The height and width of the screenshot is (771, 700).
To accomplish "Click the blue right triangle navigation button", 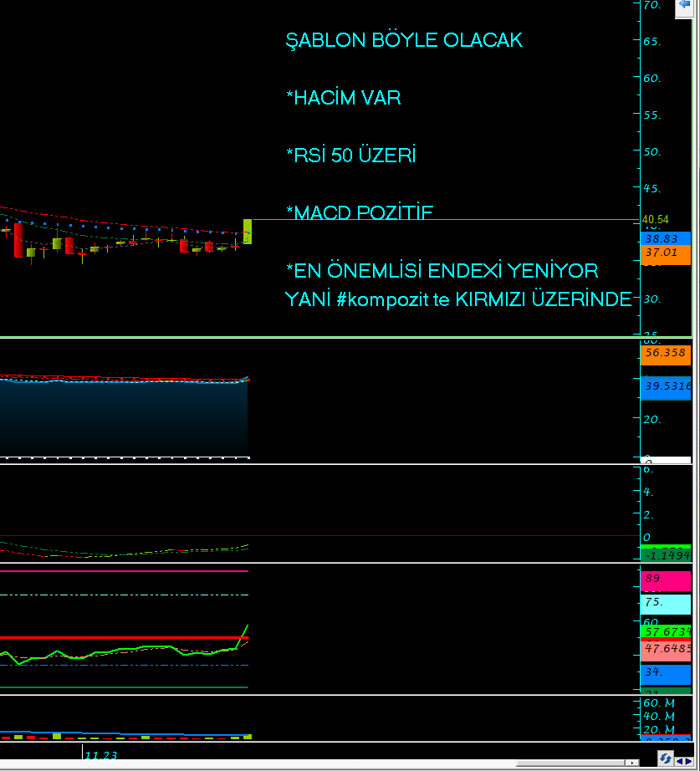I will tap(688, 761).
